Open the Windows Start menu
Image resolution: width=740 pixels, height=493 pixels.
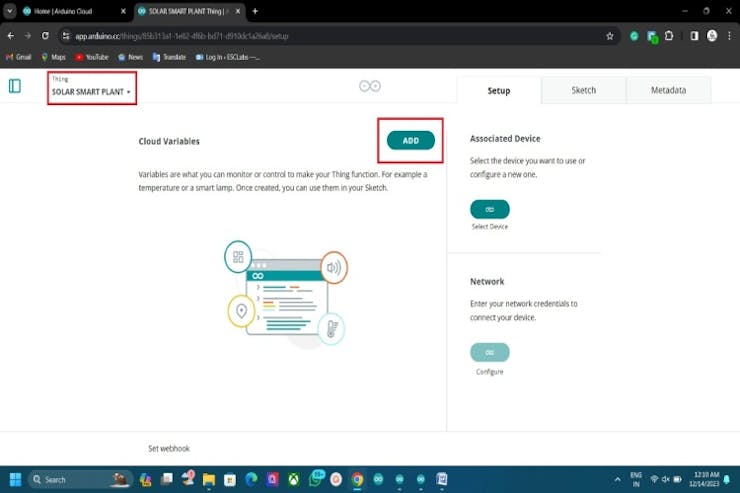[16, 480]
